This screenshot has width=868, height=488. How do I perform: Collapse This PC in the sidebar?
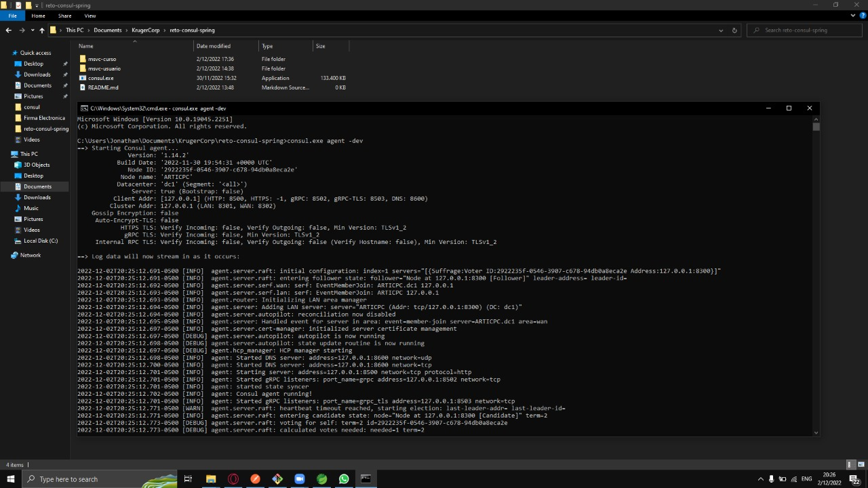(7, 154)
